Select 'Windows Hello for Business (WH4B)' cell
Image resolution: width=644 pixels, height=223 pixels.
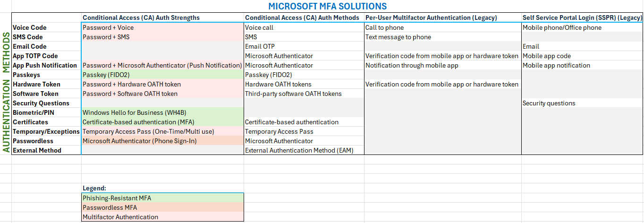click(x=162, y=112)
